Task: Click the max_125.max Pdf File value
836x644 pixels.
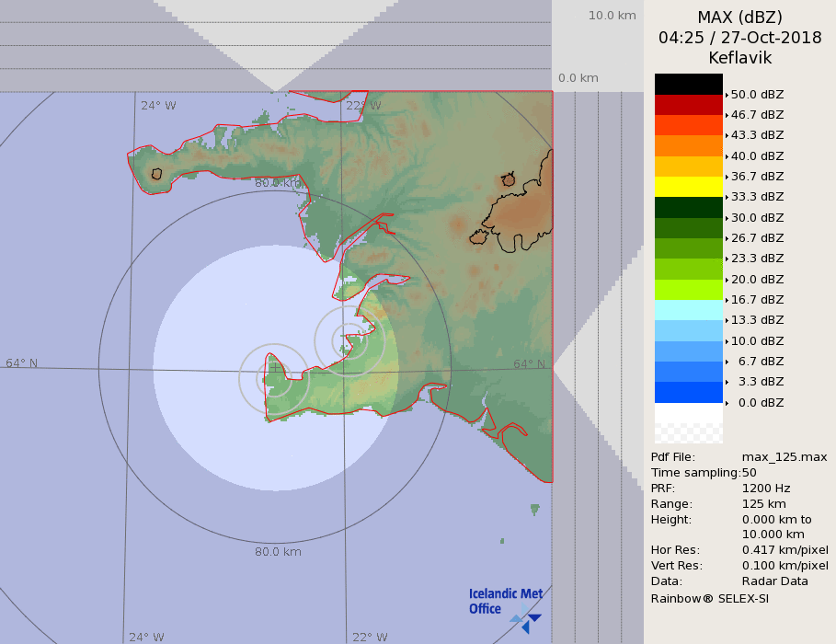Action: tap(784, 456)
